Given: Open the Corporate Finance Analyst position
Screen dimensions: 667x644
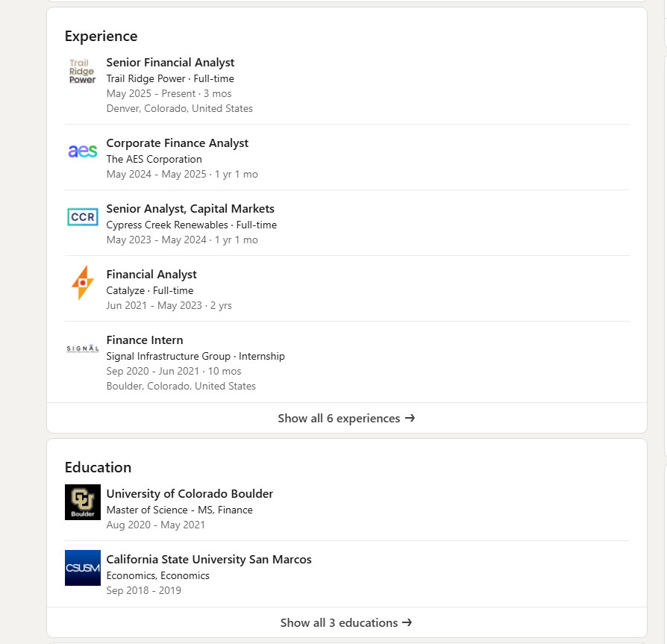Looking at the screenshot, I should (x=178, y=143).
